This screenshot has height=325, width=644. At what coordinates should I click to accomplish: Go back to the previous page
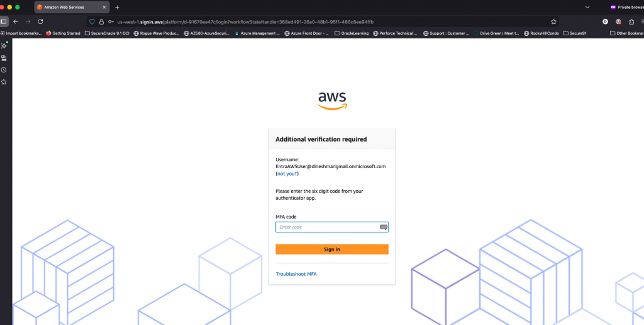16,21
